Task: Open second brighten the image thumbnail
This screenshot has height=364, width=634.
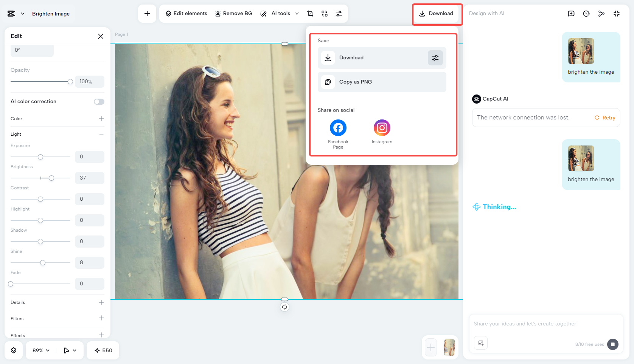Action: click(581, 158)
